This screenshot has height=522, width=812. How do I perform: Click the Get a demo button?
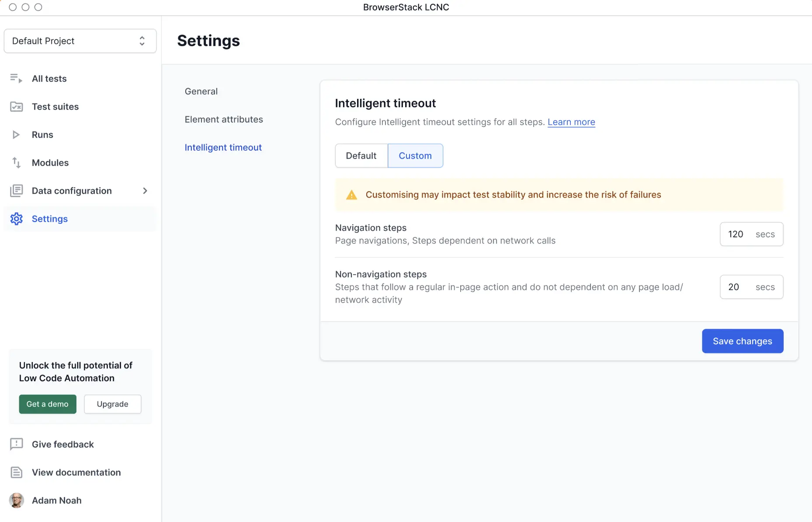[48, 404]
